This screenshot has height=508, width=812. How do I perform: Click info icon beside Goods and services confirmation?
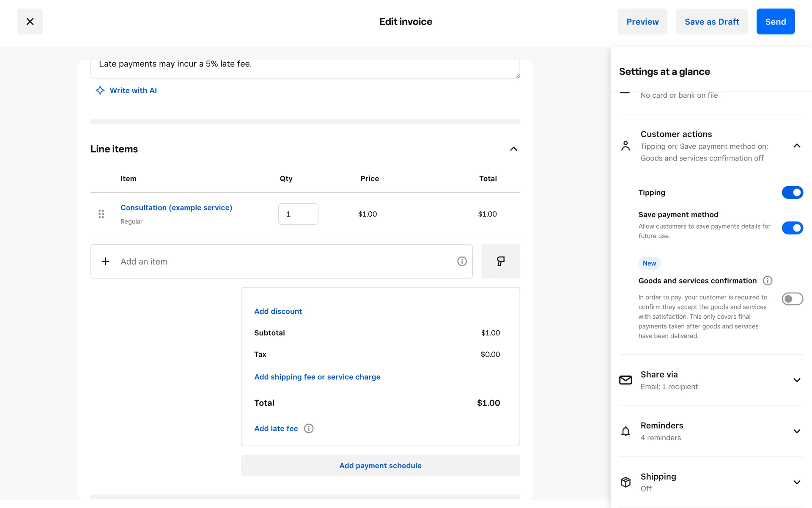767,281
